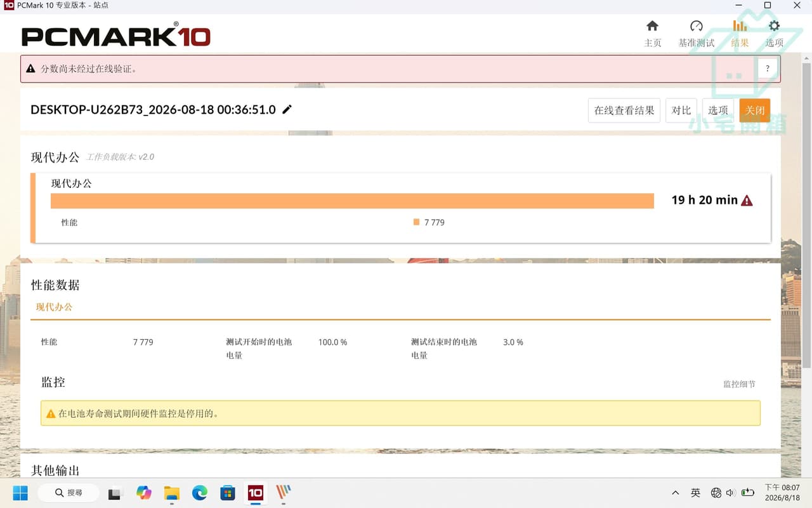Select the 现代办公 tab under 性能数据
Image resolution: width=812 pixels, height=508 pixels.
54,307
